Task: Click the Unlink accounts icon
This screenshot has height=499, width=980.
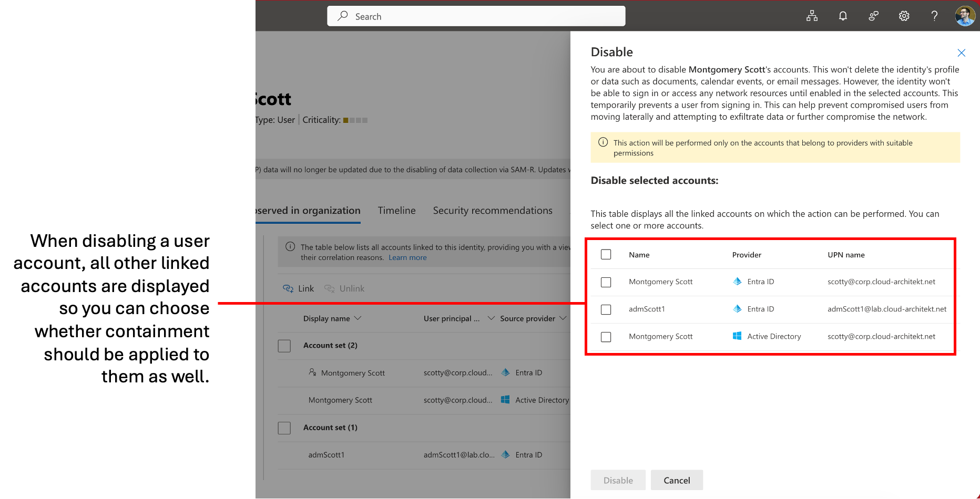Action: (x=330, y=288)
